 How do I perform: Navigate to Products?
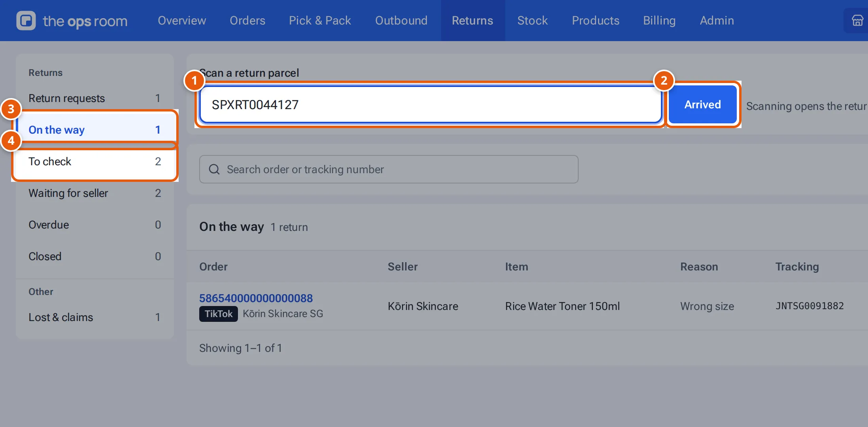click(x=596, y=21)
